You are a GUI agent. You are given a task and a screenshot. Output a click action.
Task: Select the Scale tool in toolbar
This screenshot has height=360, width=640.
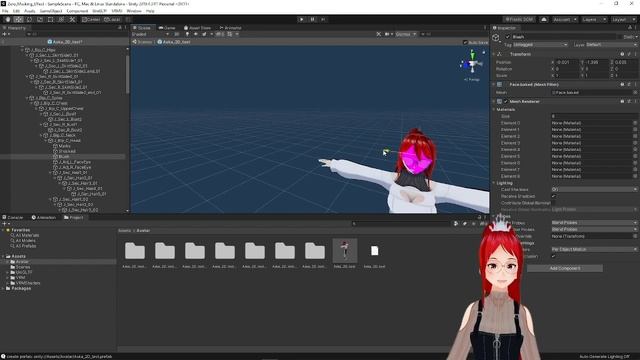40,19
